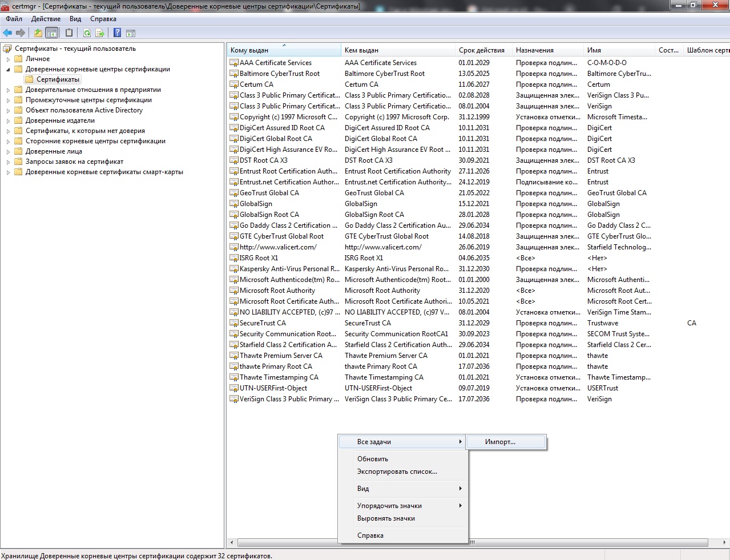Refresh the list using the toolbar icon
The width and height of the screenshot is (730, 560).
click(x=87, y=33)
